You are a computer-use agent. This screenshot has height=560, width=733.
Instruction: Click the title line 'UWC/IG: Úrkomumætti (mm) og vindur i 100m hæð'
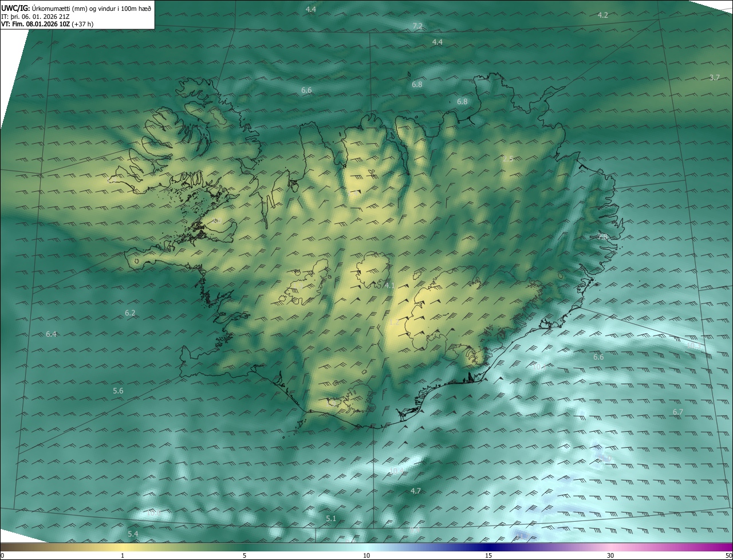pyautogui.click(x=76, y=8)
